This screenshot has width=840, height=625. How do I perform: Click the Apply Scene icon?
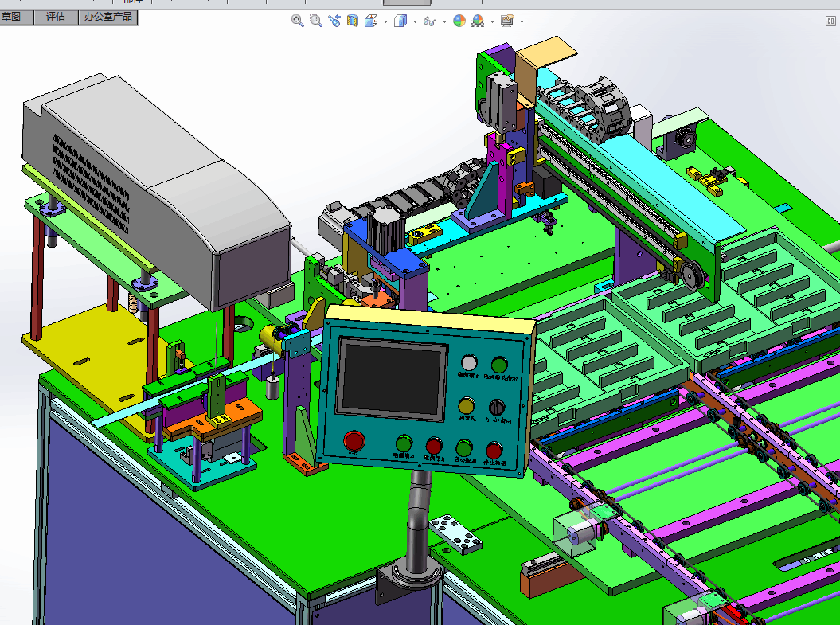point(477,21)
